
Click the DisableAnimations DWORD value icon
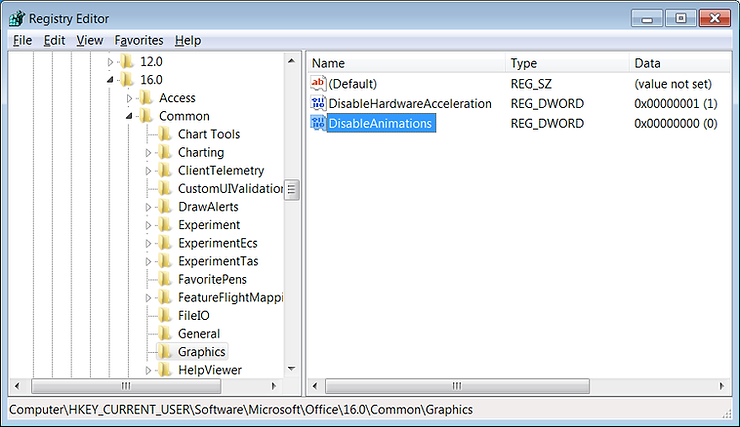point(318,123)
